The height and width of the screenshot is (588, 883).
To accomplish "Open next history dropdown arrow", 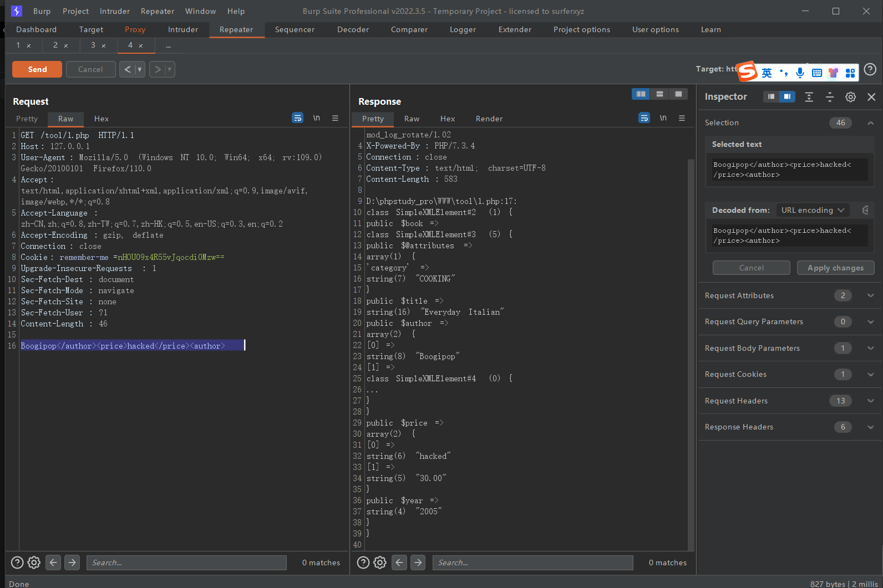I will (x=170, y=69).
